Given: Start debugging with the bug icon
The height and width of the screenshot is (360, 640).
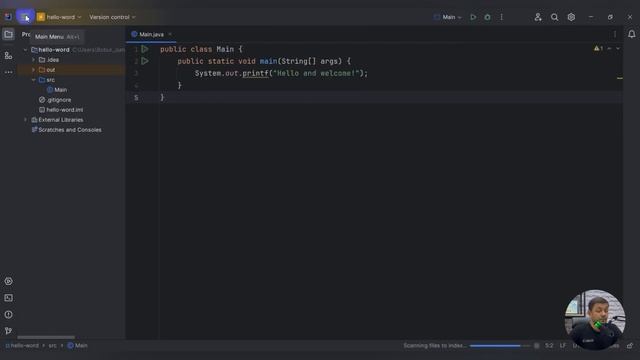Looking at the screenshot, I should pos(487,17).
